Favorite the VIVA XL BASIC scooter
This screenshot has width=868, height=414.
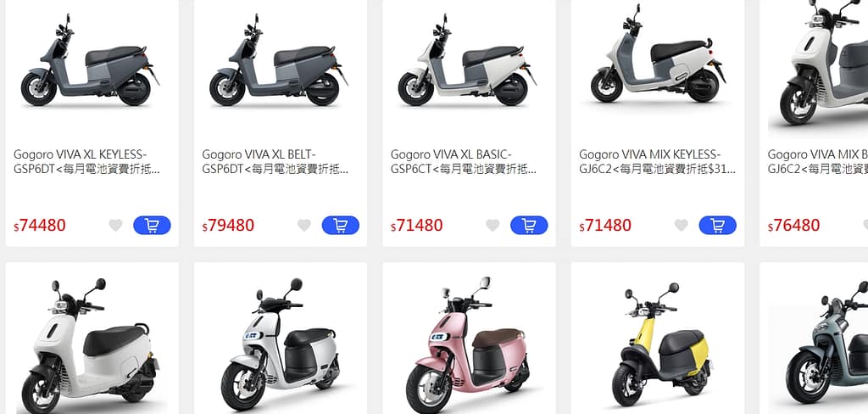[x=492, y=225]
